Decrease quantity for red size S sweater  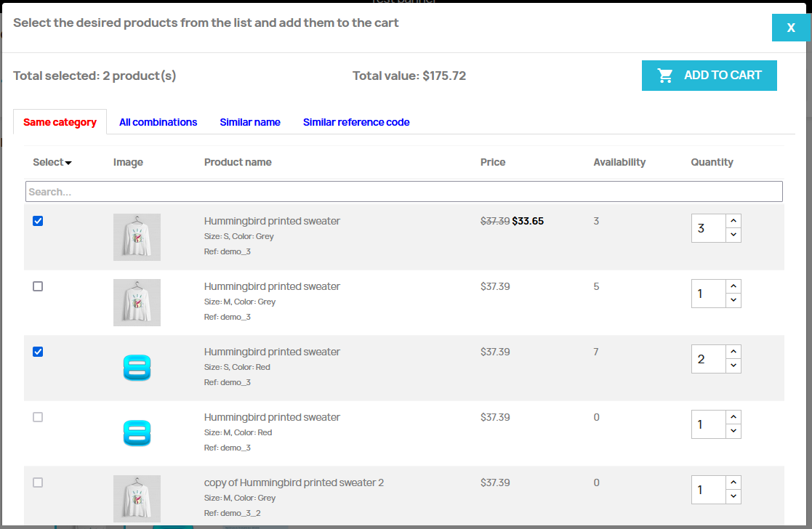pyautogui.click(x=733, y=366)
